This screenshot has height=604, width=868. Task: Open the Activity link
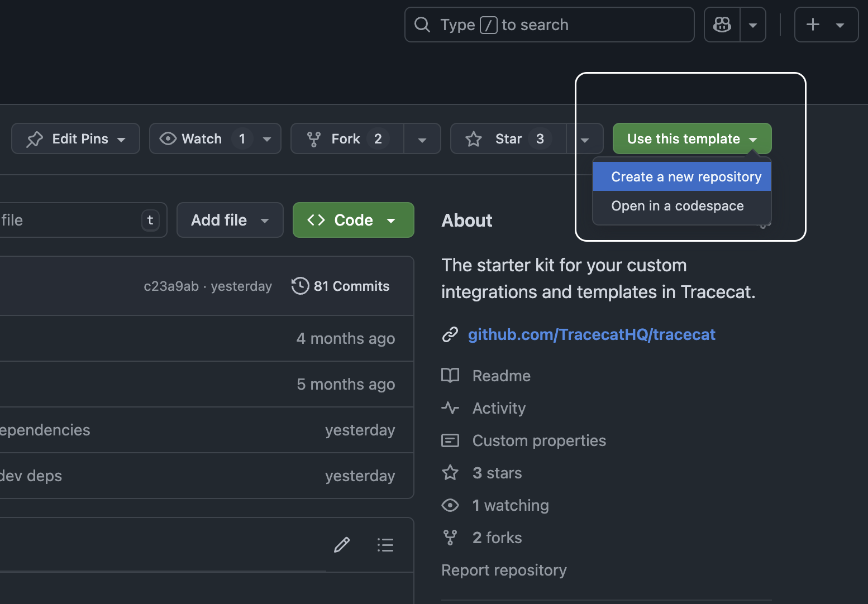pos(499,408)
